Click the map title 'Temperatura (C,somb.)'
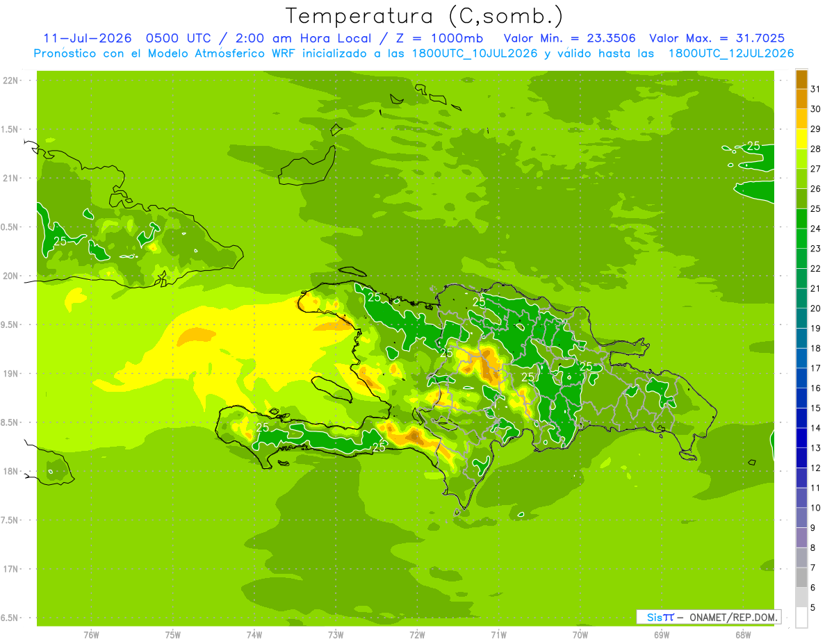The height and width of the screenshot is (644, 834). point(425,16)
